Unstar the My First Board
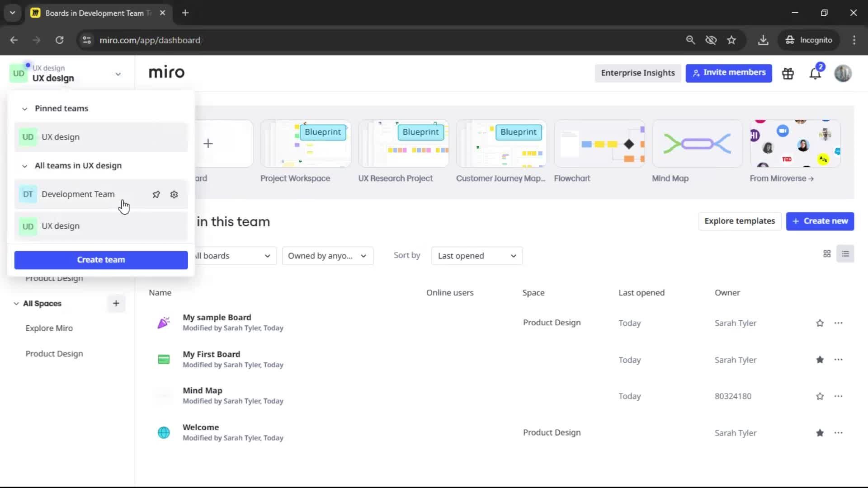 coord(820,360)
